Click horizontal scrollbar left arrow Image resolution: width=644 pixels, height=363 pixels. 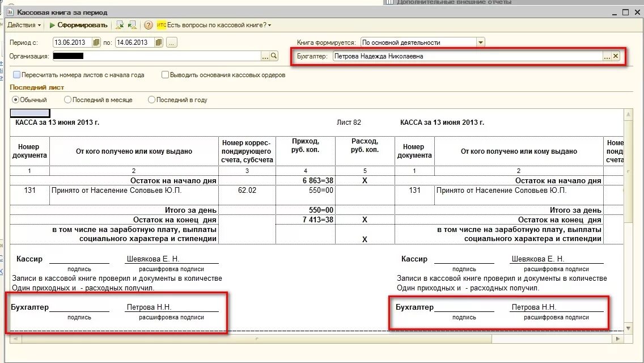point(16,339)
